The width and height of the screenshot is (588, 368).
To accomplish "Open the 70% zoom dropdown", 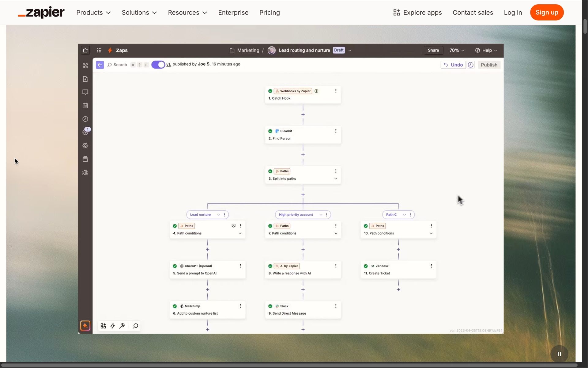I will click(457, 50).
